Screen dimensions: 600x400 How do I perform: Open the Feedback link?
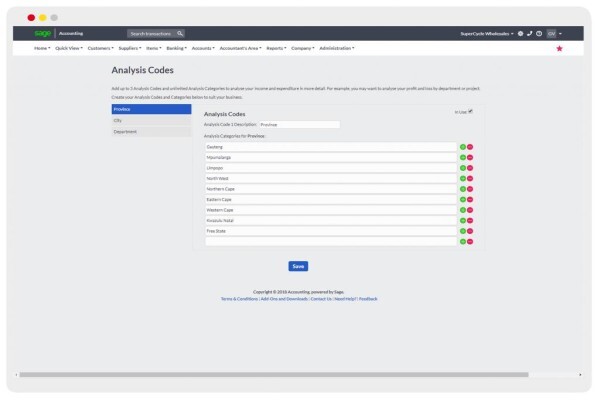pos(368,299)
